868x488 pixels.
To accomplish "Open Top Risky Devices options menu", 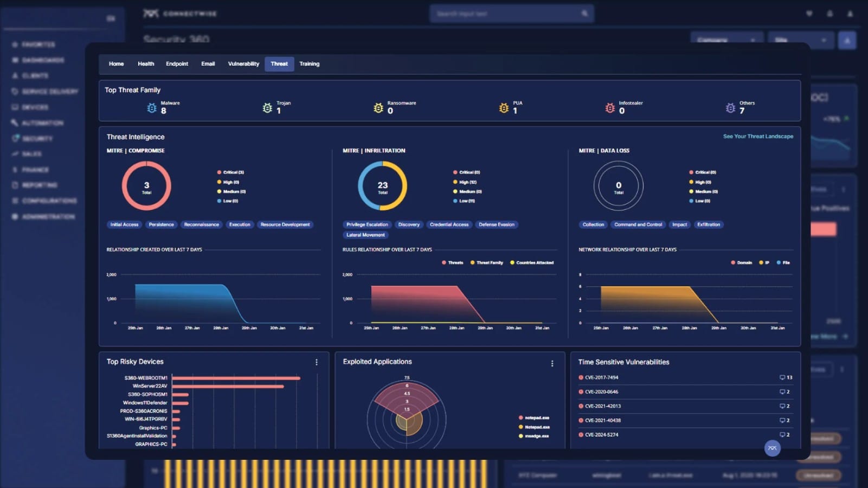I will (317, 362).
